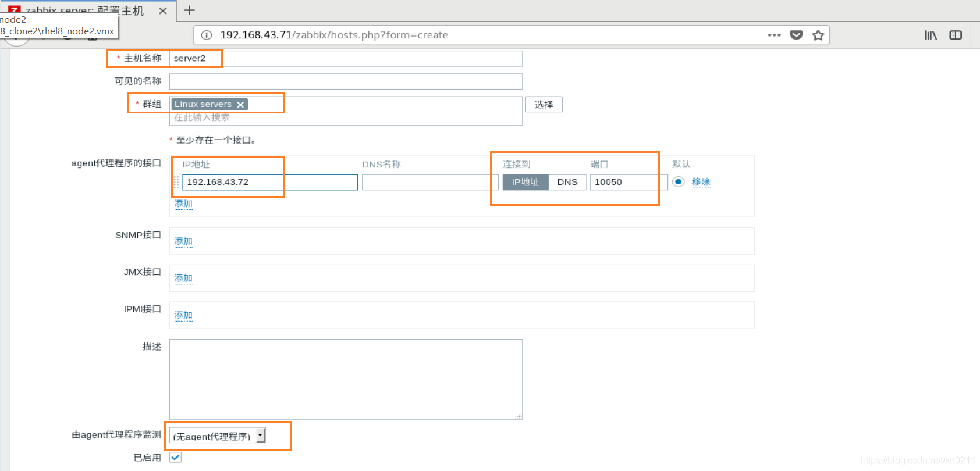Screen dimensions: 980x471
Task: Open the page actions three-dot menu
Action: 774,35
